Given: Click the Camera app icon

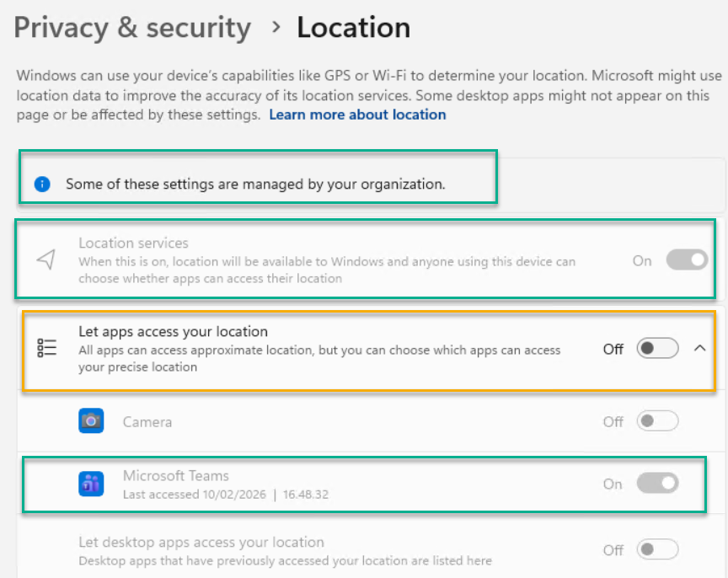Looking at the screenshot, I should point(91,420).
